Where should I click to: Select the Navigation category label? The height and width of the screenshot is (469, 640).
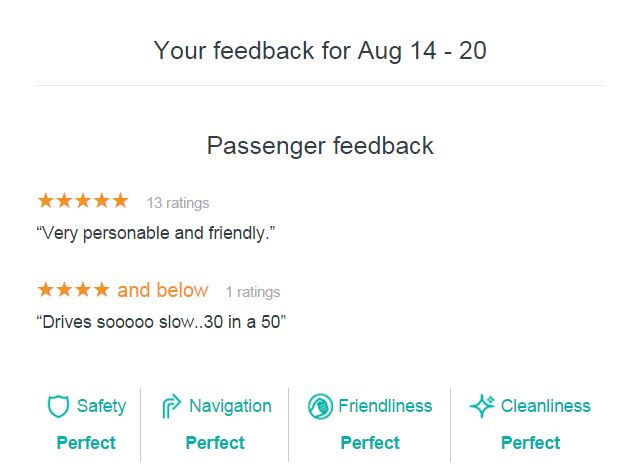(231, 406)
